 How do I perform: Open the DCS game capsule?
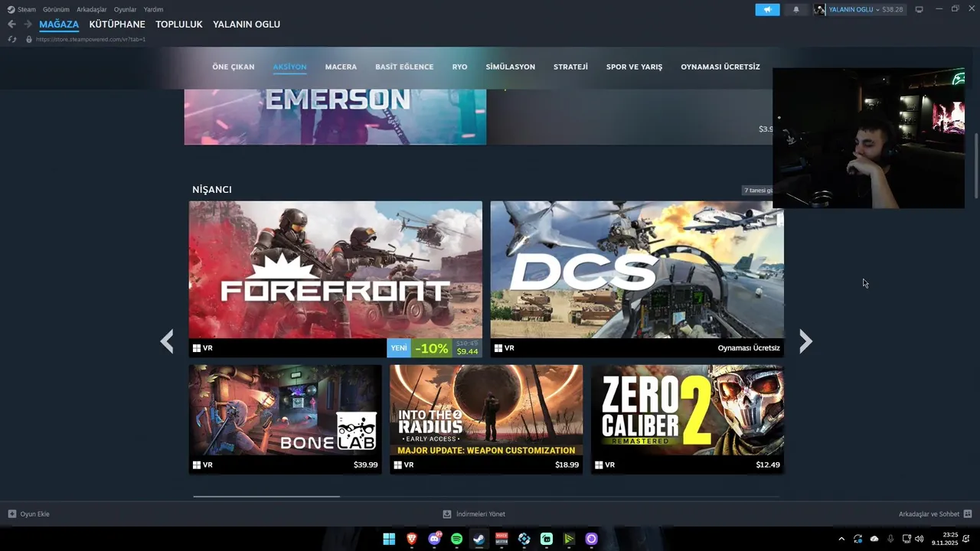tap(637, 279)
